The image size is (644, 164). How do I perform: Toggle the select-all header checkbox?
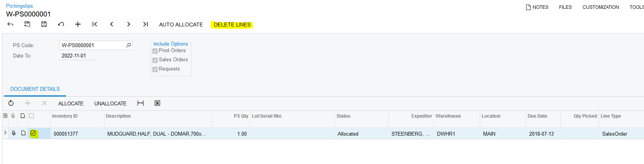click(x=31, y=116)
